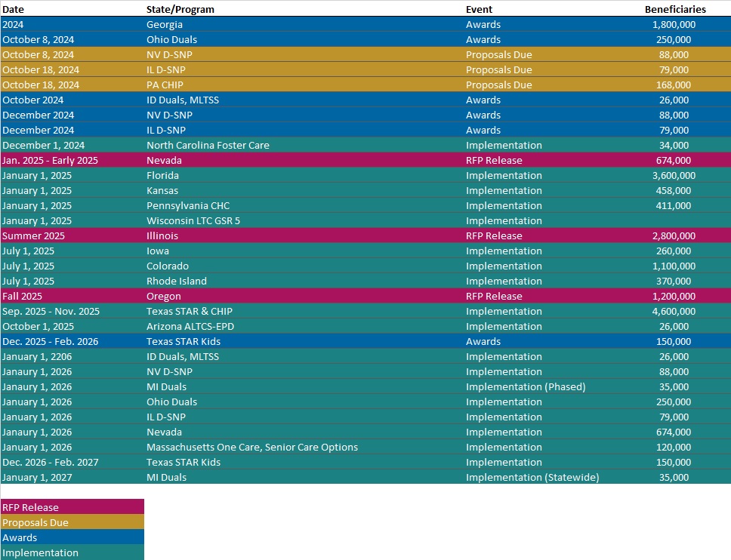The height and width of the screenshot is (560, 731).
Task: Select the Implementation legend color cell
Action: pyautogui.click(x=72, y=552)
